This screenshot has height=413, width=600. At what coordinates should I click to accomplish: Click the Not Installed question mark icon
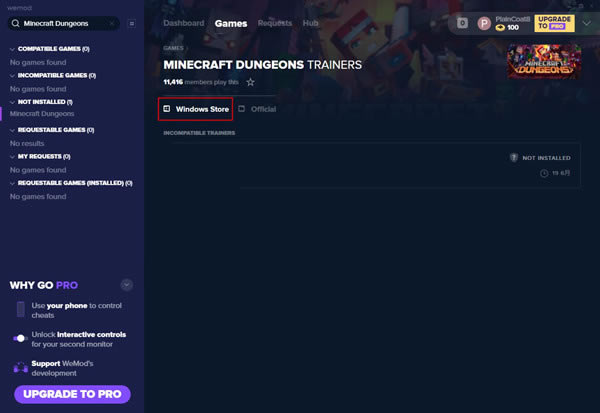pos(514,158)
